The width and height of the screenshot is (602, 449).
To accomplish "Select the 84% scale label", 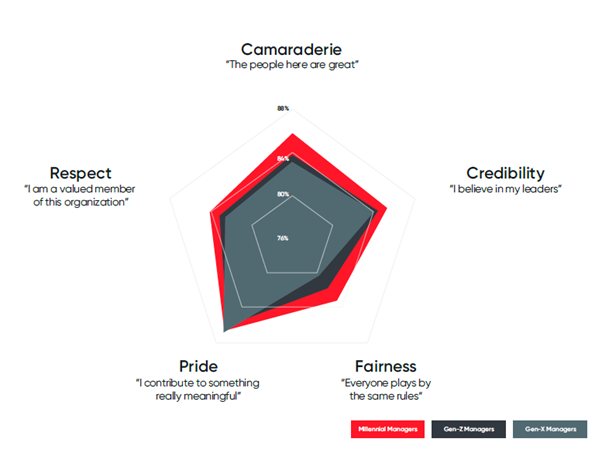I will (283, 159).
